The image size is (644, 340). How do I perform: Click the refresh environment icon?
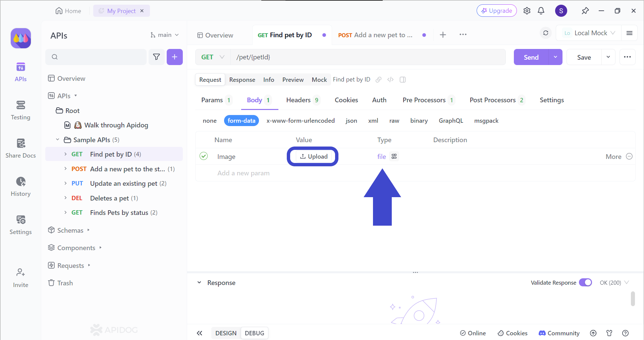pos(546,33)
